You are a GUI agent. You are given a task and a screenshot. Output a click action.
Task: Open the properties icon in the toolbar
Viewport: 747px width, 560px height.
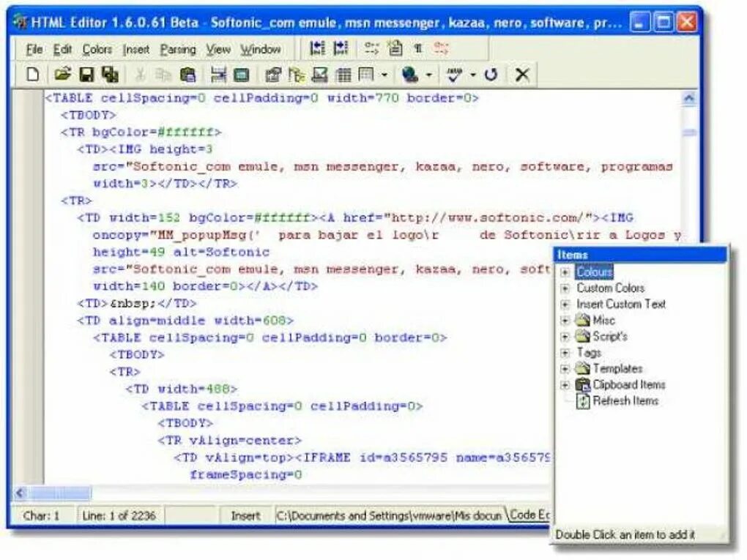273,74
